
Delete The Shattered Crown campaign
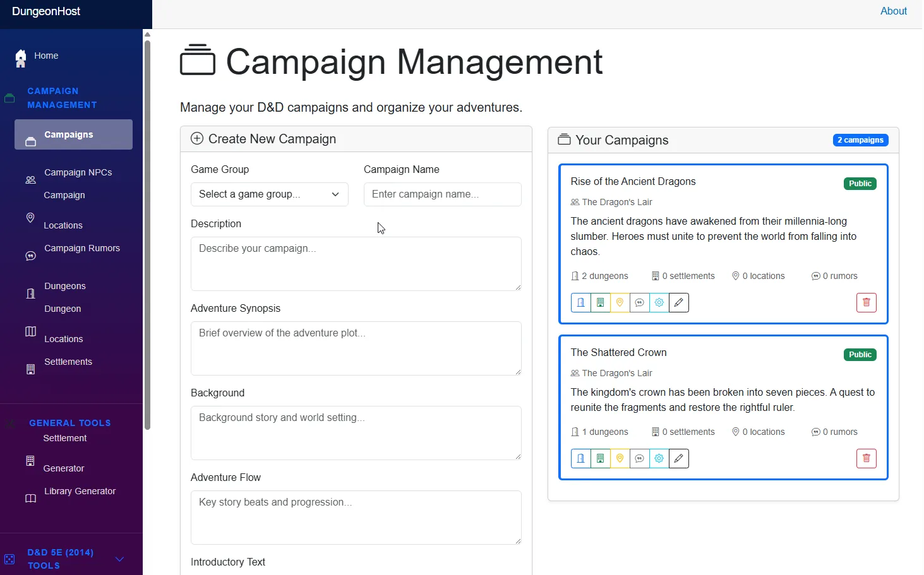pyautogui.click(x=866, y=459)
